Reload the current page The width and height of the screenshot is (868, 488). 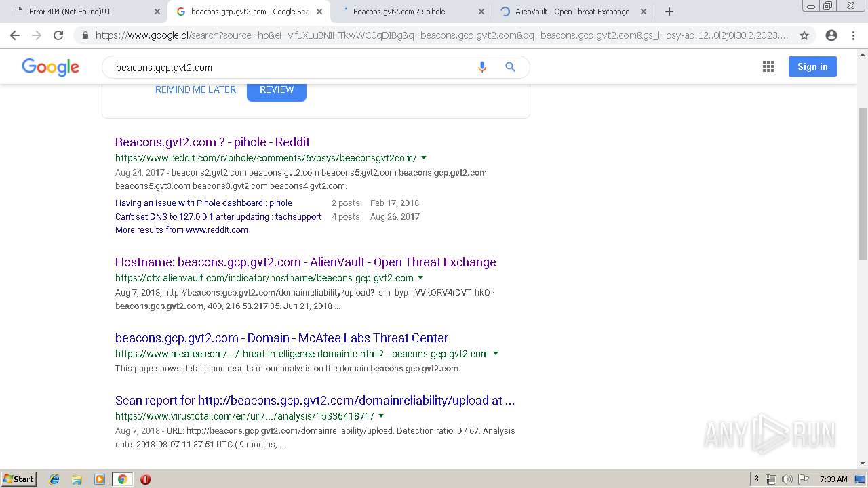click(x=58, y=35)
